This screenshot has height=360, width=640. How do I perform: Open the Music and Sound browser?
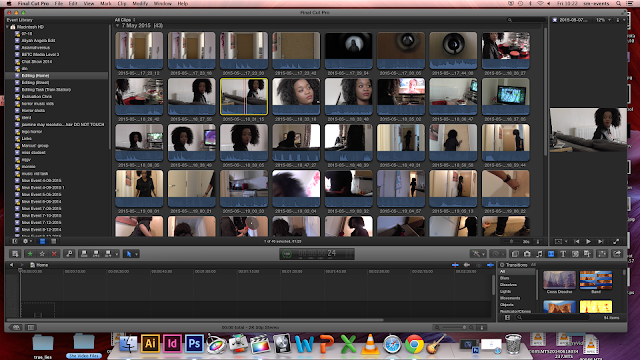539,254
